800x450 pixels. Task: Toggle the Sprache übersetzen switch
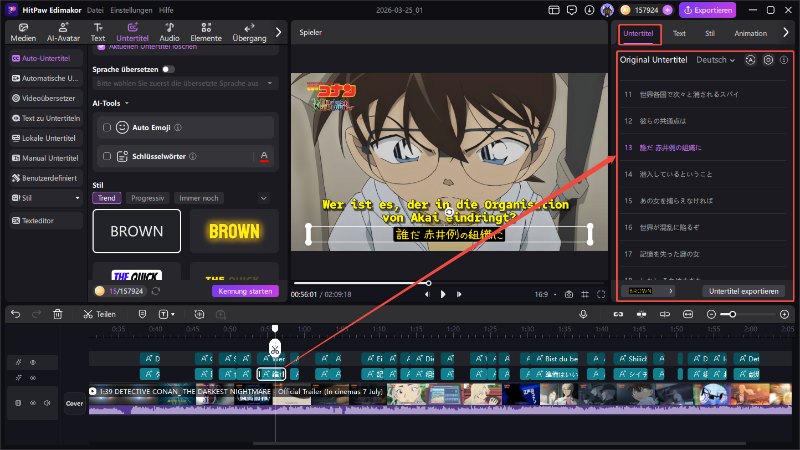pyautogui.click(x=167, y=69)
